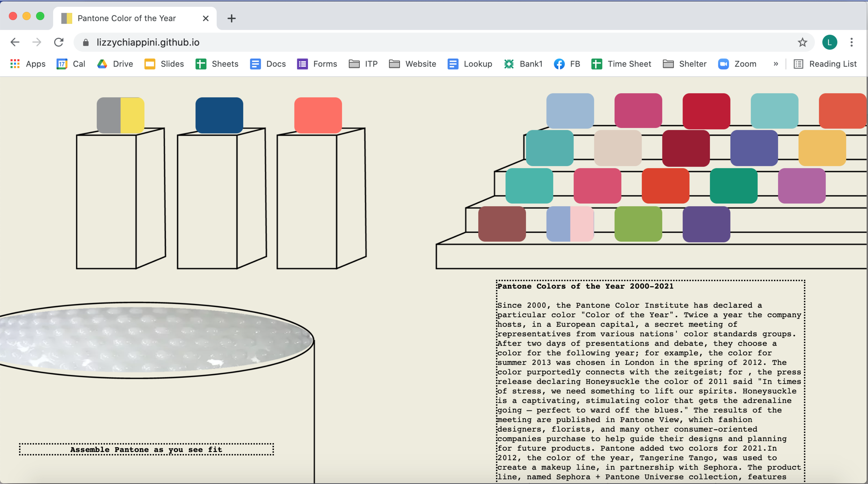Open the Reading List
868x484 pixels.
pos(825,64)
